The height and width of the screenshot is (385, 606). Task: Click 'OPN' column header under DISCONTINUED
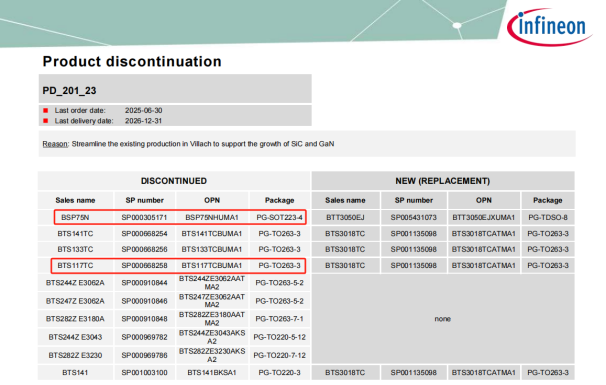212,200
